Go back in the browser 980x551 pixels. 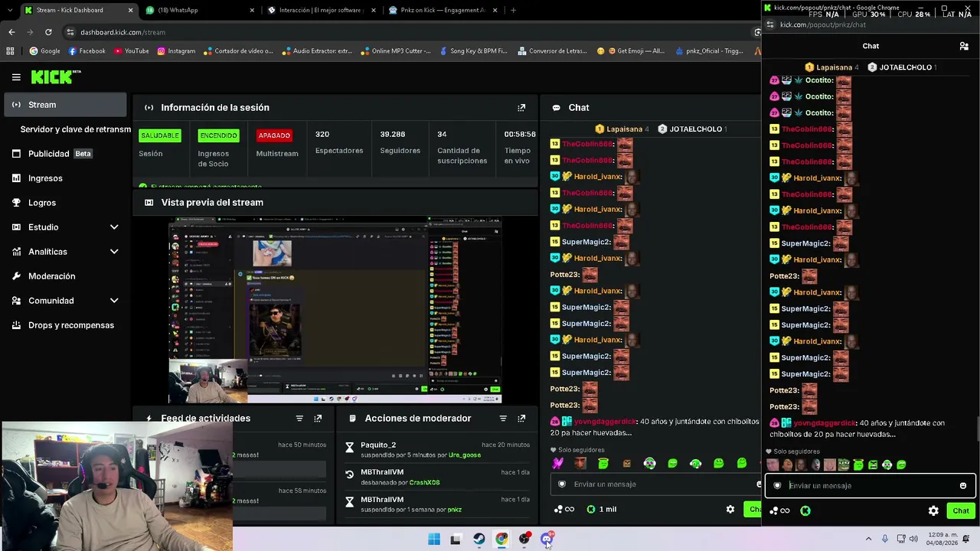[11, 32]
